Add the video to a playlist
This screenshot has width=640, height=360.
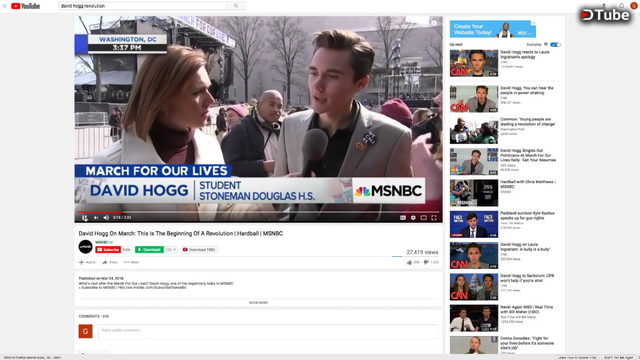pyautogui.click(x=87, y=262)
